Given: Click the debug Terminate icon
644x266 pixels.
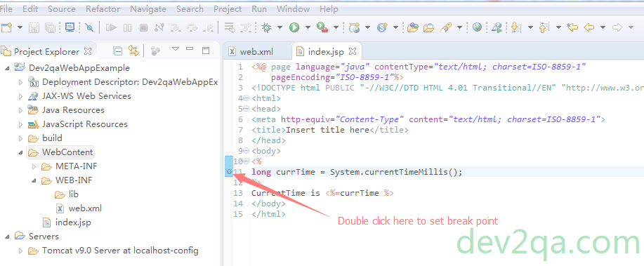Looking at the screenshot, I should [x=143, y=27].
